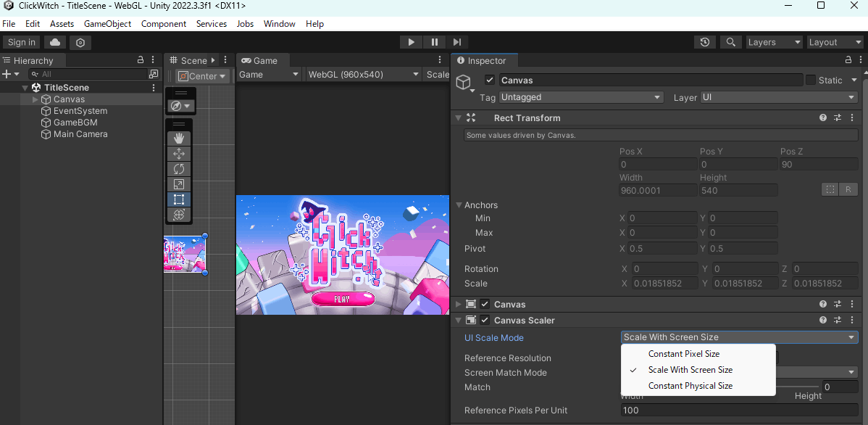Screen dimensions: 868x425
Task: Select the Hand view tool
Action: click(x=179, y=139)
